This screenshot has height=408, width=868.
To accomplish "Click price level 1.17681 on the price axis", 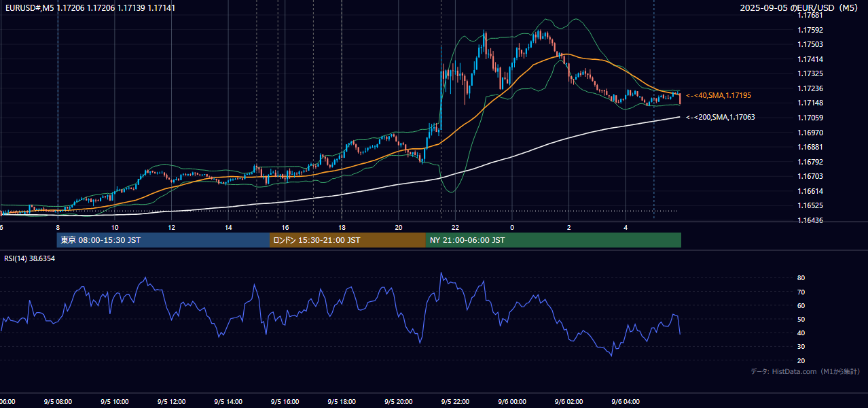I will tap(810, 15).
